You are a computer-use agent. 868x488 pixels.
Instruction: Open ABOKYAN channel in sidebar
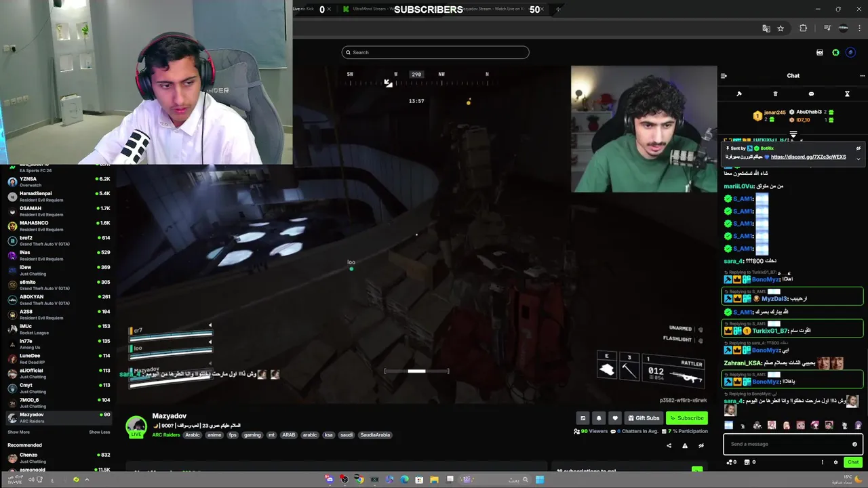(x=58, y=300)
